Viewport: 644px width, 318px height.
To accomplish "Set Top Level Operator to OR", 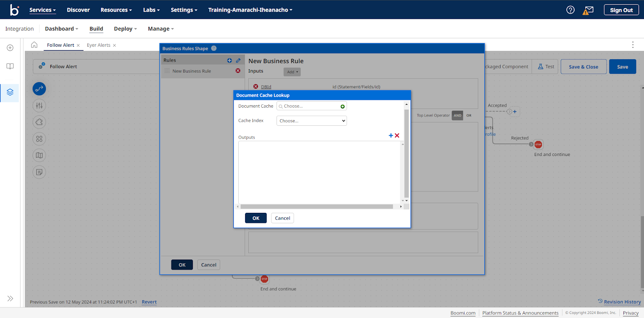I will 469,115.
